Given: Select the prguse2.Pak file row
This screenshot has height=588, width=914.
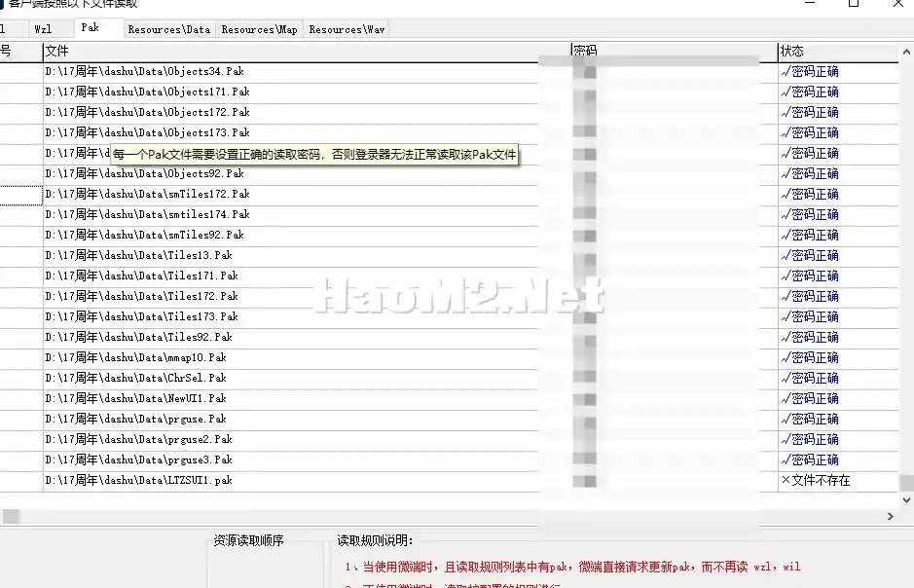Looking at the screenshot, I should tap(449, 439).
